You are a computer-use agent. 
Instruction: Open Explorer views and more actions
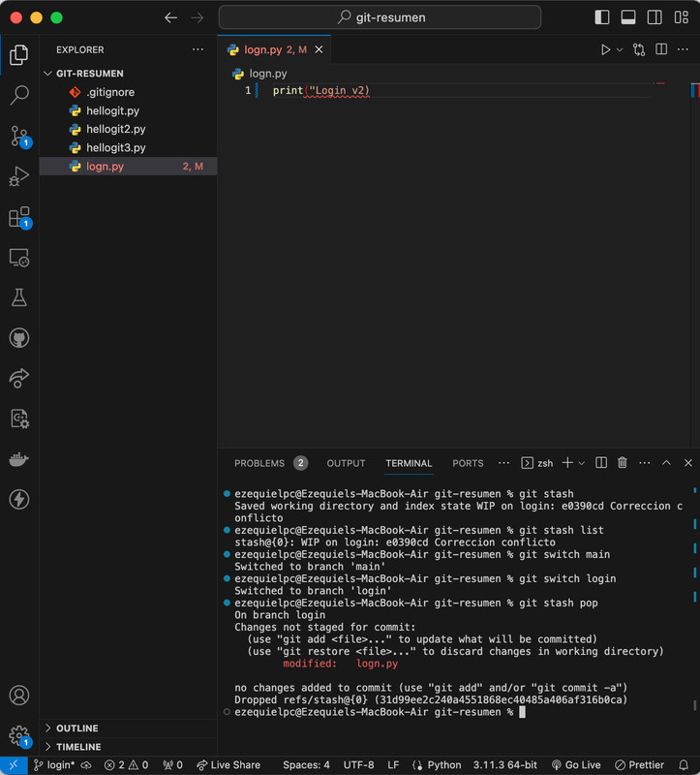point(198,49)
